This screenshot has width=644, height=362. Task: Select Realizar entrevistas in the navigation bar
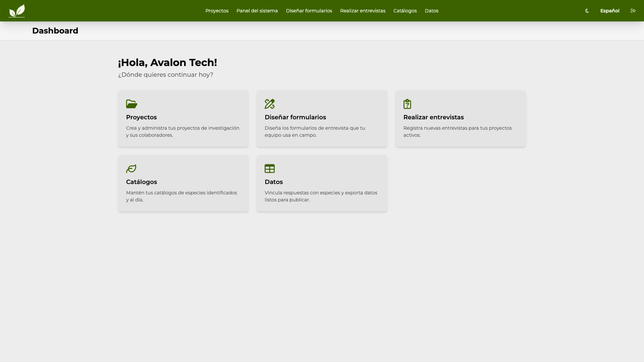[363, 11]
